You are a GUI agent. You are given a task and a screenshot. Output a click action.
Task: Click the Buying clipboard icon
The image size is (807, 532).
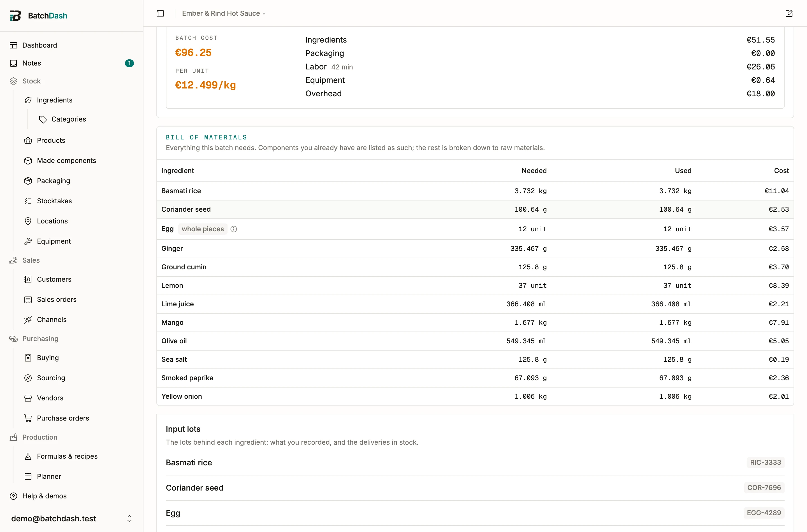pyautogui.click(x=28, y=358)
